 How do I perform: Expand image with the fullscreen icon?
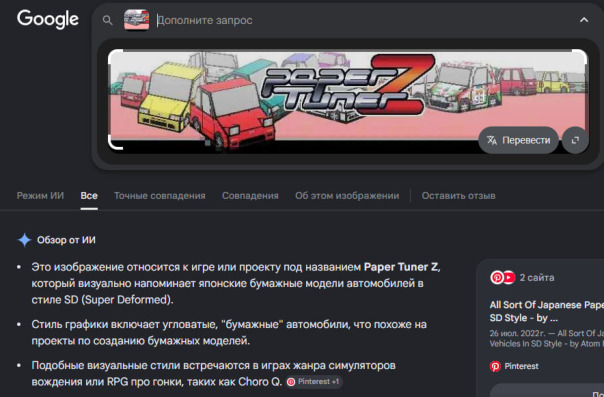(x=575, y=140)
